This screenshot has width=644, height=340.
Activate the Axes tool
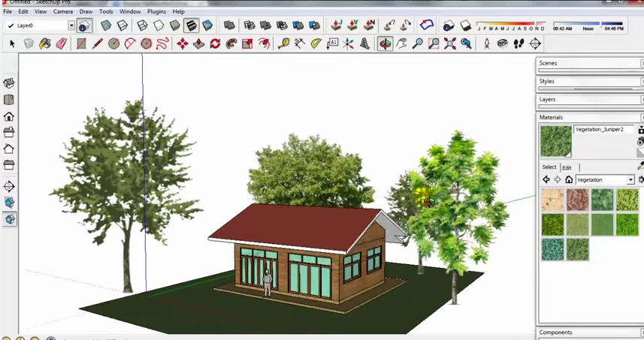[348, 44]
